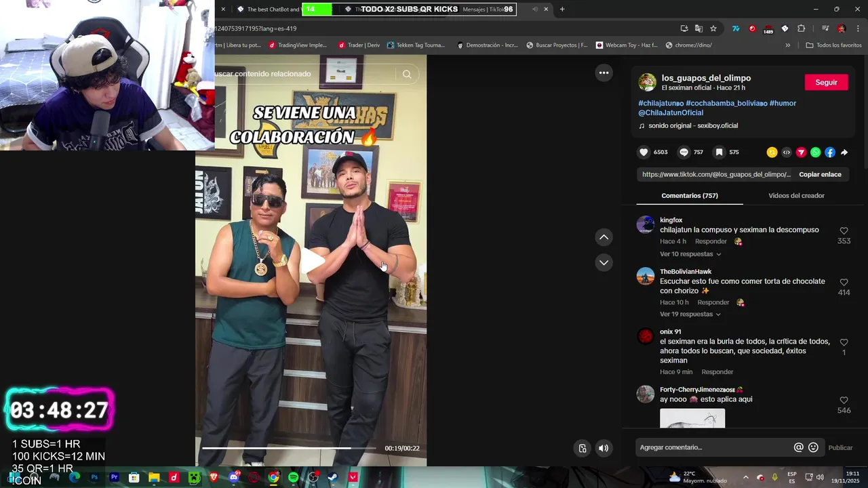
Task: Play the video via center play button
Action: [x=311, y=262]
